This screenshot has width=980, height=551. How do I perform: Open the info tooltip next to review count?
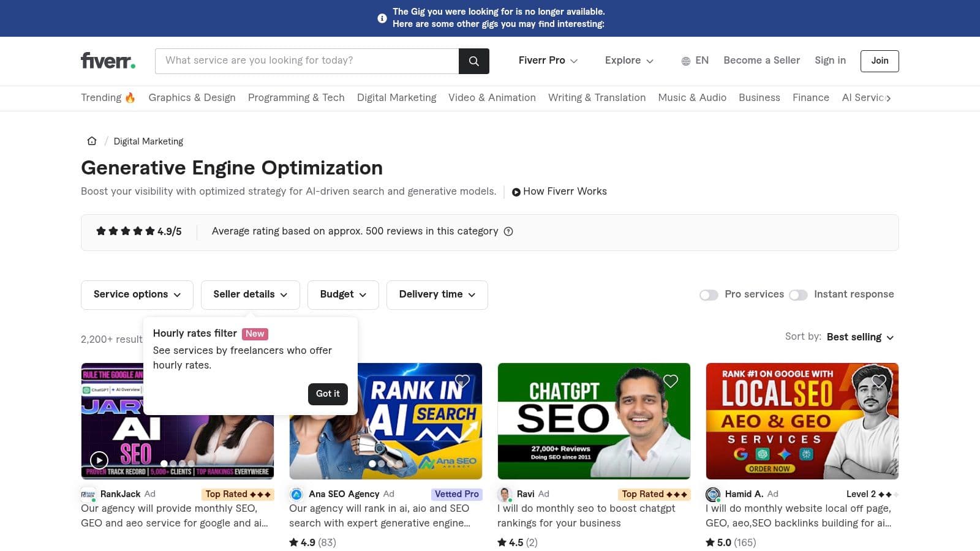[509, 231]
